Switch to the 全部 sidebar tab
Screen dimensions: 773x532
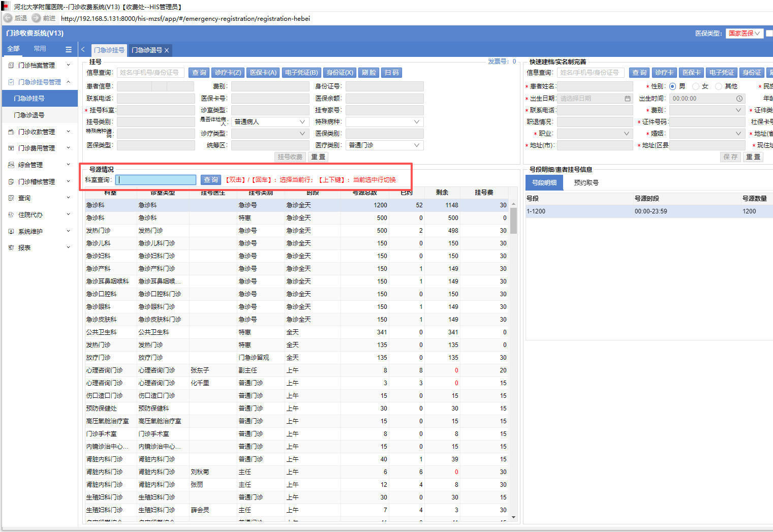tap(13, 49)
